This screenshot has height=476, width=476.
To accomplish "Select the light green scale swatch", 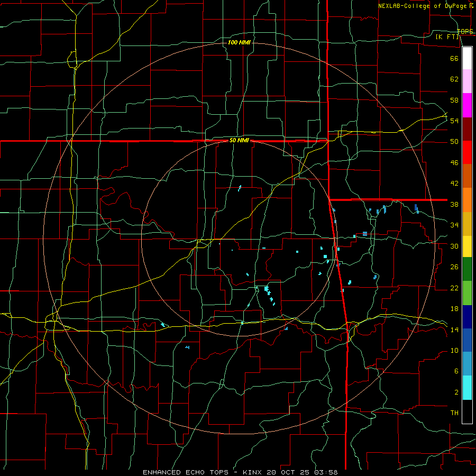I will click(x=467, y=293).
